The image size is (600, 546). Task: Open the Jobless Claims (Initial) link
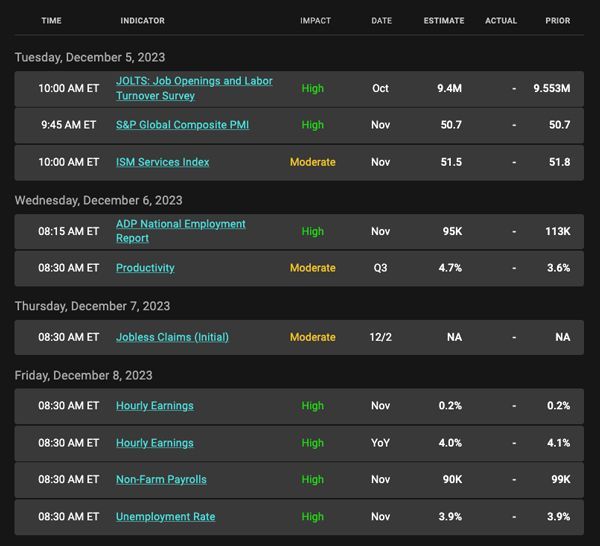[173, 337]
